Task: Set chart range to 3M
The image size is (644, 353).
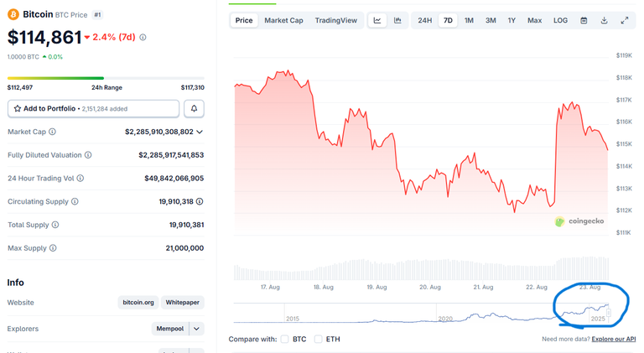Action: pos(491,20)
